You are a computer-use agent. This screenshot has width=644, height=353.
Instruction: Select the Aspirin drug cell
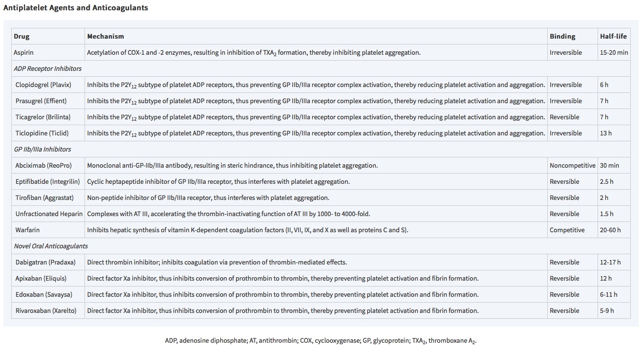(x=24, y=52)
